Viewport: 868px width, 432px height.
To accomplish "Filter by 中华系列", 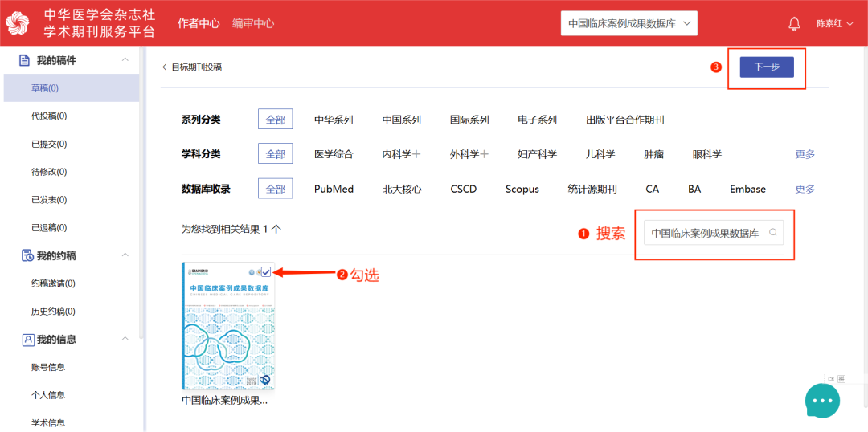I will point(334,120).
